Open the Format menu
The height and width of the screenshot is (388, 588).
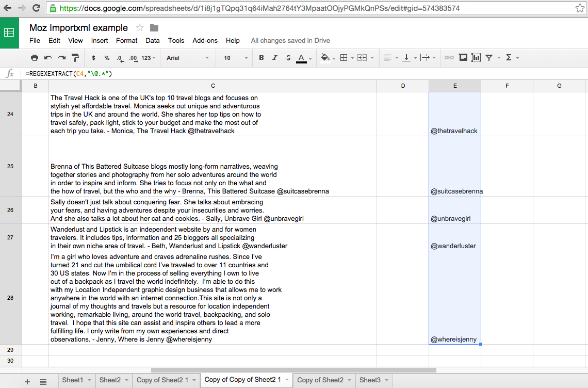pyautogui.click(x=127, y=41)
